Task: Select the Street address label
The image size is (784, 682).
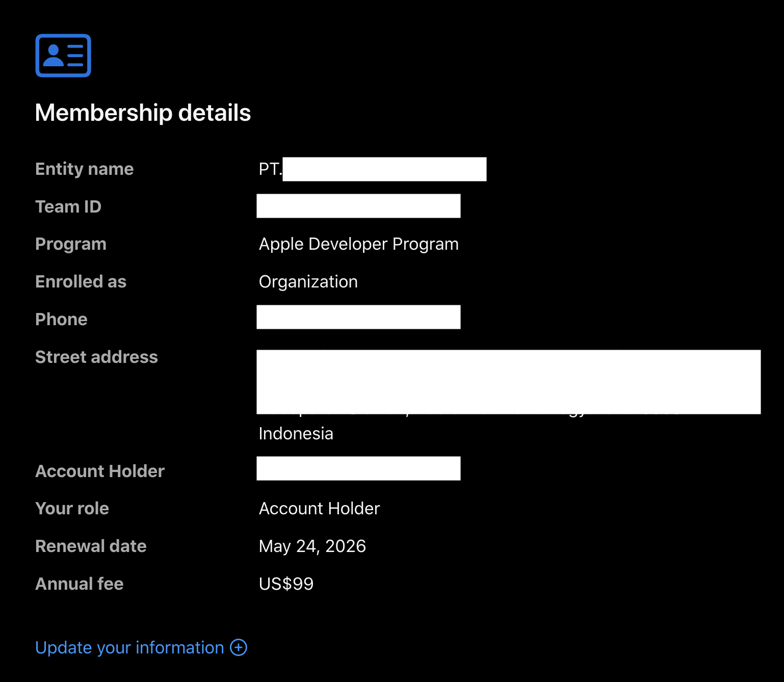Action: coord(96,357)
